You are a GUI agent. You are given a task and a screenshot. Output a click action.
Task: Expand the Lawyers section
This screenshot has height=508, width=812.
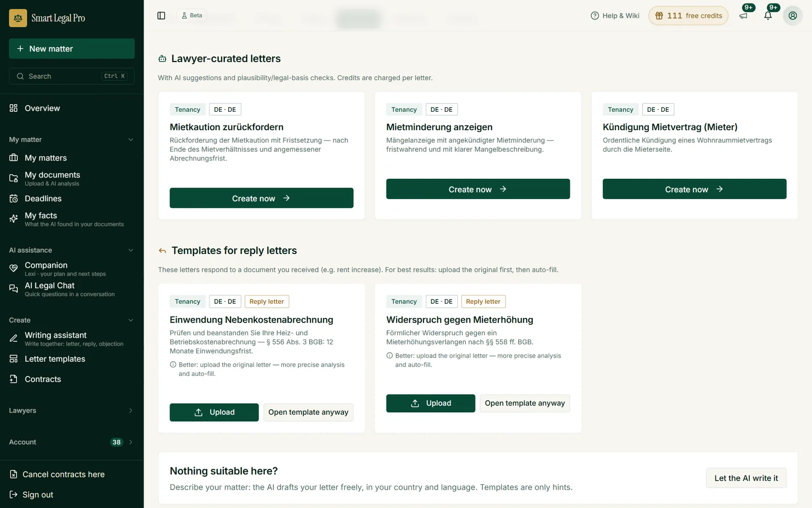point(72,410)
